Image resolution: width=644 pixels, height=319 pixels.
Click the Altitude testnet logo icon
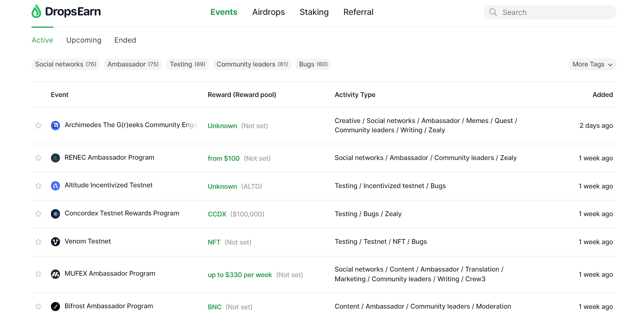pos(55,186)
